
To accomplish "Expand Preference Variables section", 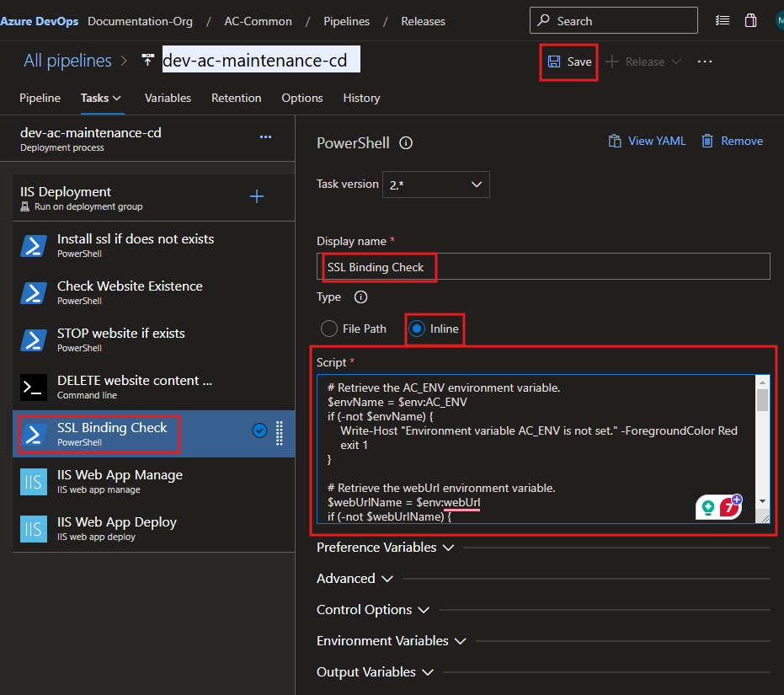I will [386, 548].
